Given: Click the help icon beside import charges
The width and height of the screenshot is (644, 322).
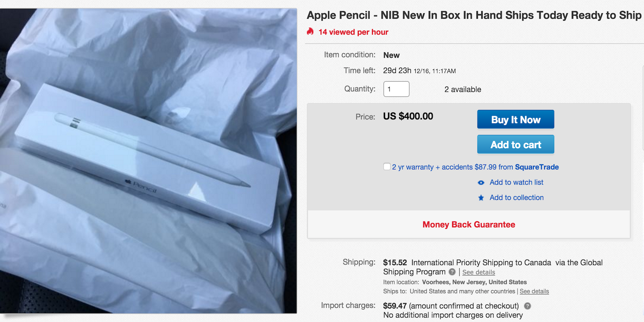Looking at the screenshot, I should pyautogui.click(x=528, y=306).
